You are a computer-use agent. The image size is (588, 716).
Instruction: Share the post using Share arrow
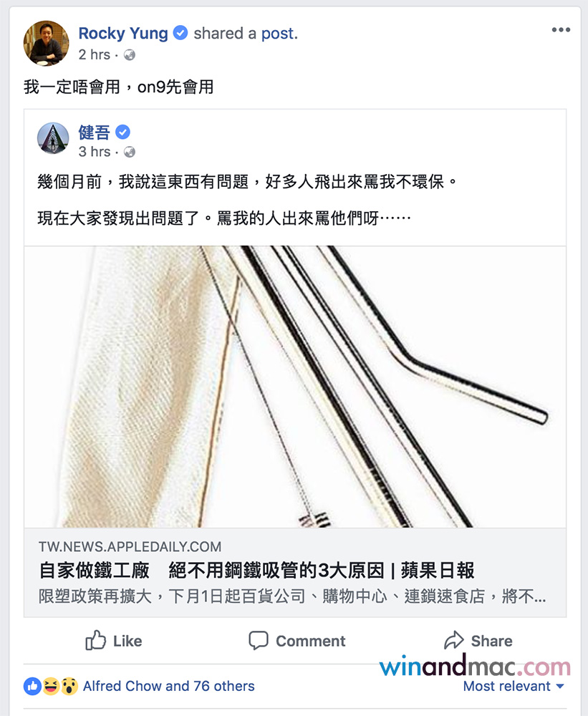point(478,641)
